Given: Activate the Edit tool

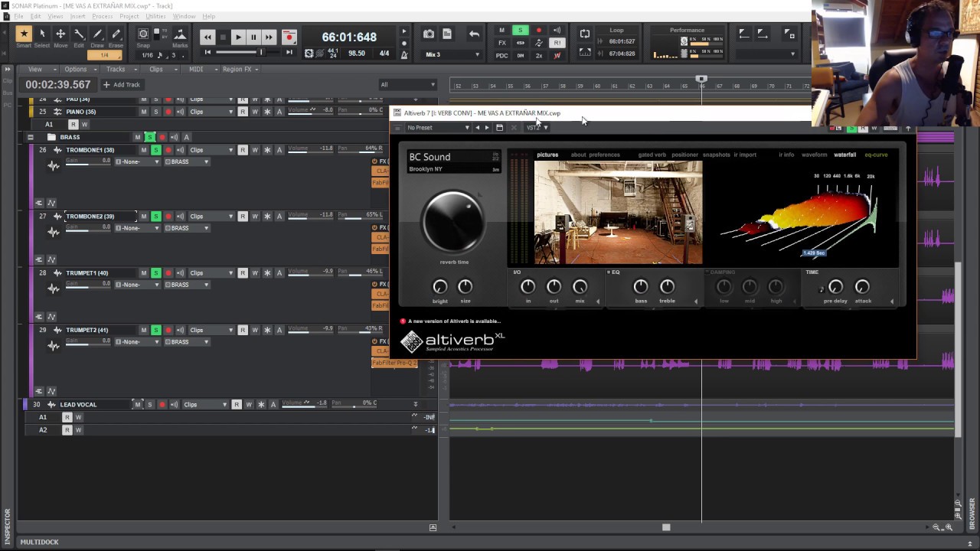Looking at the screenshot, I should [79, 34].
